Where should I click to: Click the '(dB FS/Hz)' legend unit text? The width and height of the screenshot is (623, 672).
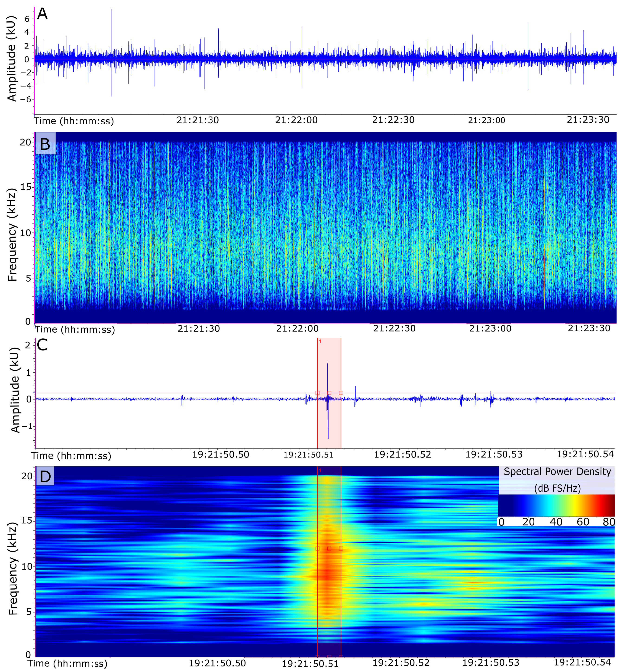point(558,488)
